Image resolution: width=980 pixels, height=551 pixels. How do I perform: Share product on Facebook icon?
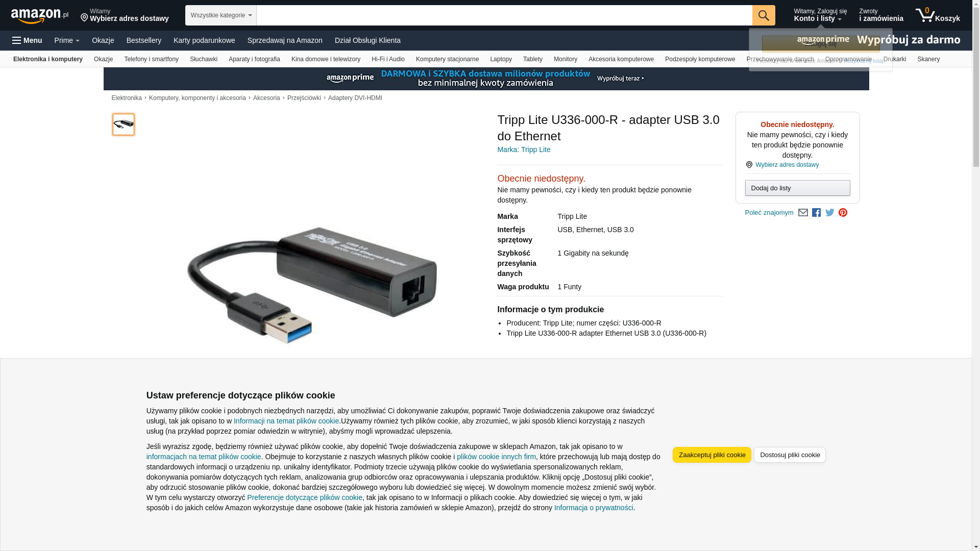coord(816,213)
